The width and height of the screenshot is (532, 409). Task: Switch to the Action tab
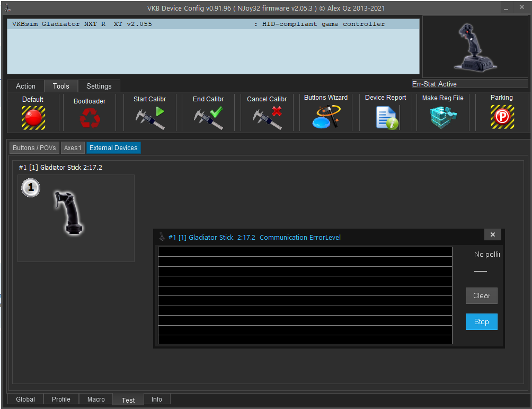click(25, 86)
